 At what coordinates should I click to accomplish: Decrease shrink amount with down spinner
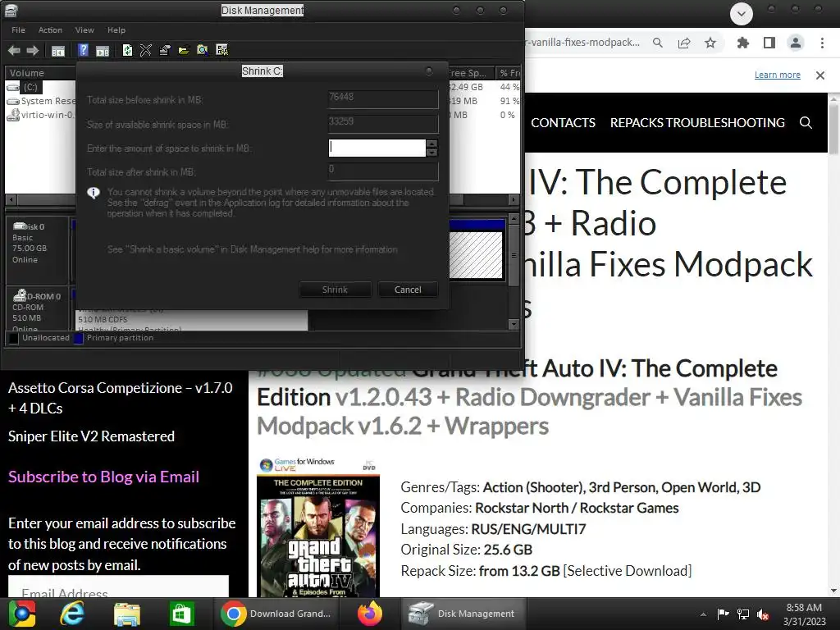coord(431,153)
